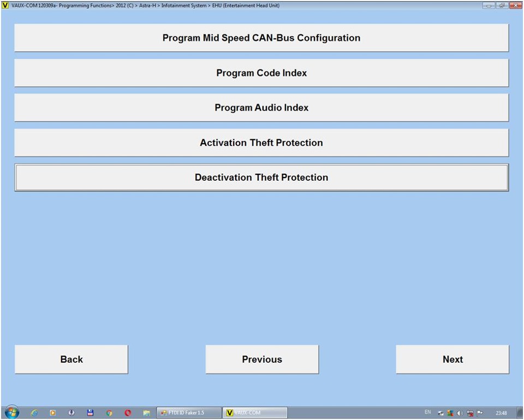524x420 pixels.
Task: Select Deactivation Theft Protection
Action: (x=261, y=178)
